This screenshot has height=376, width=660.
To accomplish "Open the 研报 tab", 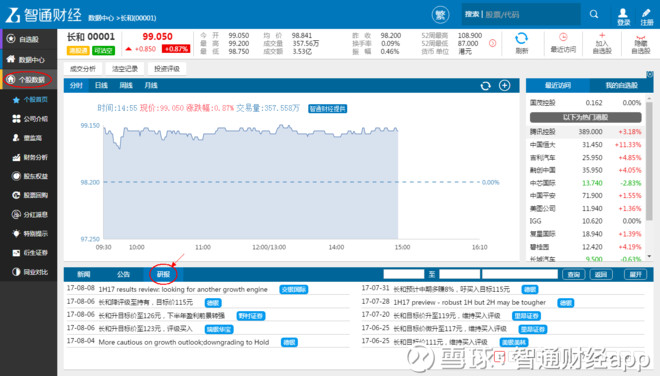I will click(163, 275).
